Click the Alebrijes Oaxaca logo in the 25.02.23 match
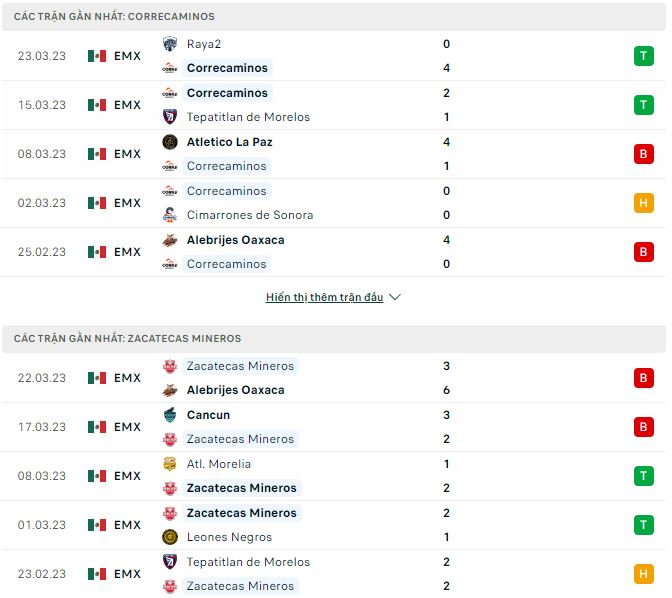The height and width of the screenshot is (598, 672). point(170,240)
